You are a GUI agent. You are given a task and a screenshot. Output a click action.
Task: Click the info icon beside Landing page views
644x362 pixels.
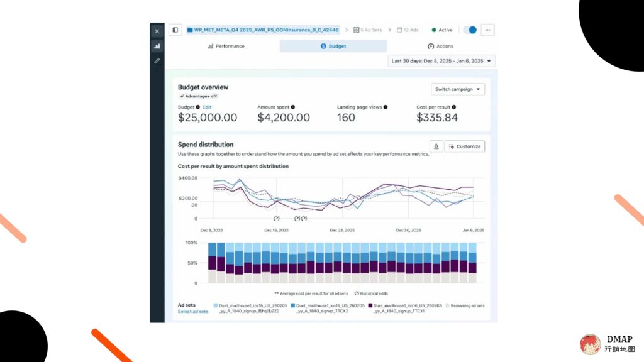coord(386,107)
